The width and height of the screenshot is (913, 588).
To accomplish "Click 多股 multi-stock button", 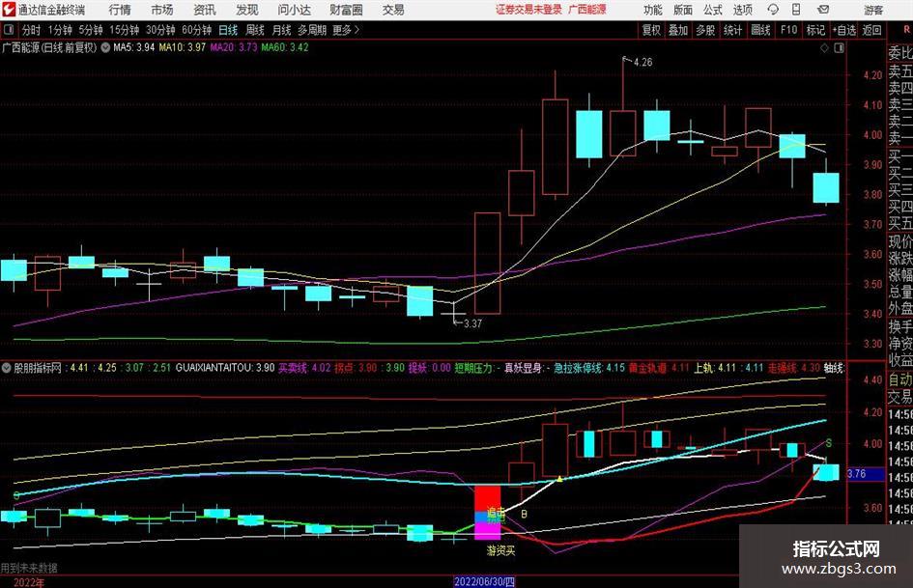I will 705,30.
